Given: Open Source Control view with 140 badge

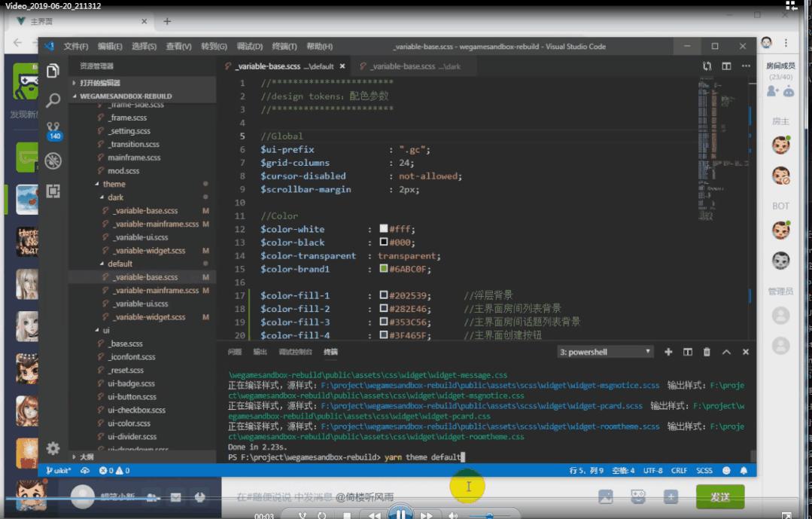Looking at the screenshot, I should (53, 130).
